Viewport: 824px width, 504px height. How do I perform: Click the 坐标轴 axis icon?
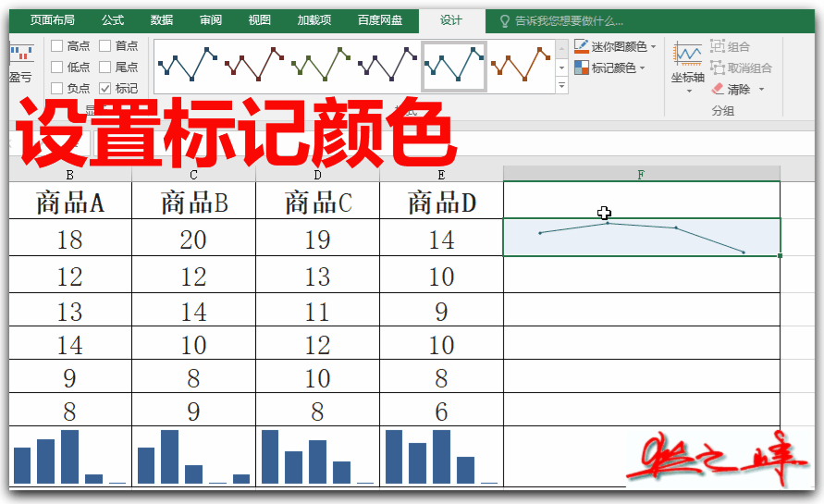pyautogui.click(x=687, y=55)
